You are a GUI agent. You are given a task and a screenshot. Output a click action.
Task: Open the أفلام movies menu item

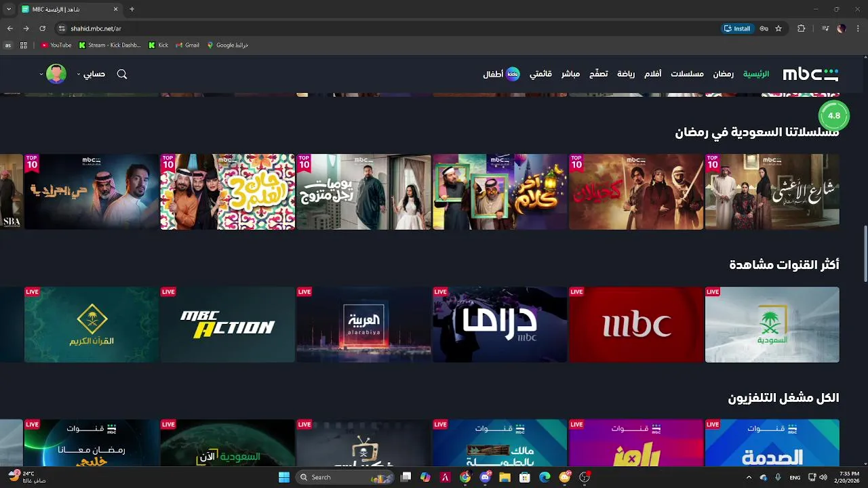point(652,74)
